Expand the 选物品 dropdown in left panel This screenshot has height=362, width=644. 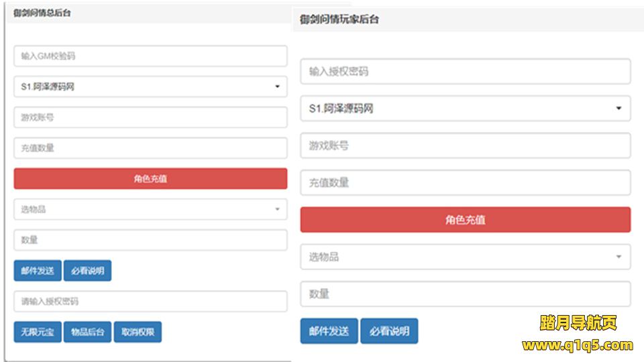[x=150, y=209]
